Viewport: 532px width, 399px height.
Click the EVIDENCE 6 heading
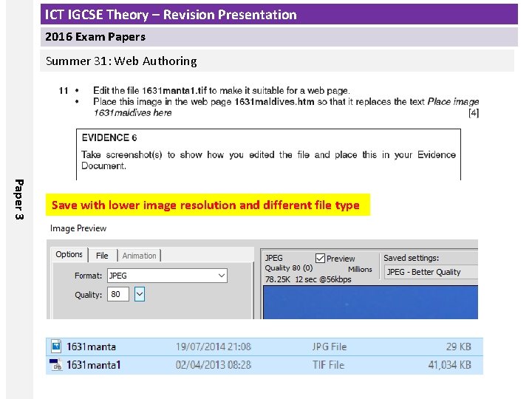109,137
